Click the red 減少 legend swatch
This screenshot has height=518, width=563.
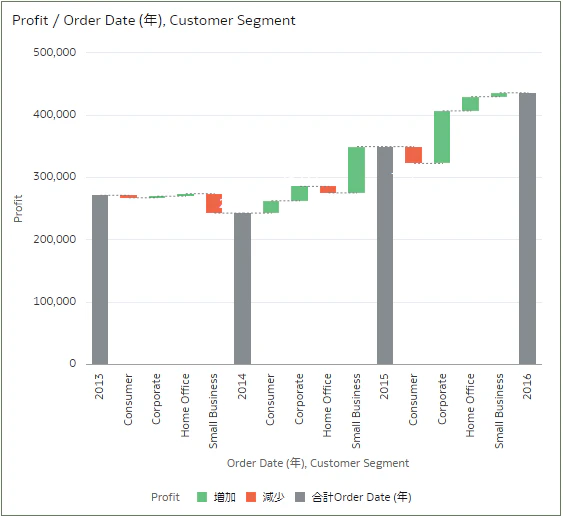click(x=251, y=497)
